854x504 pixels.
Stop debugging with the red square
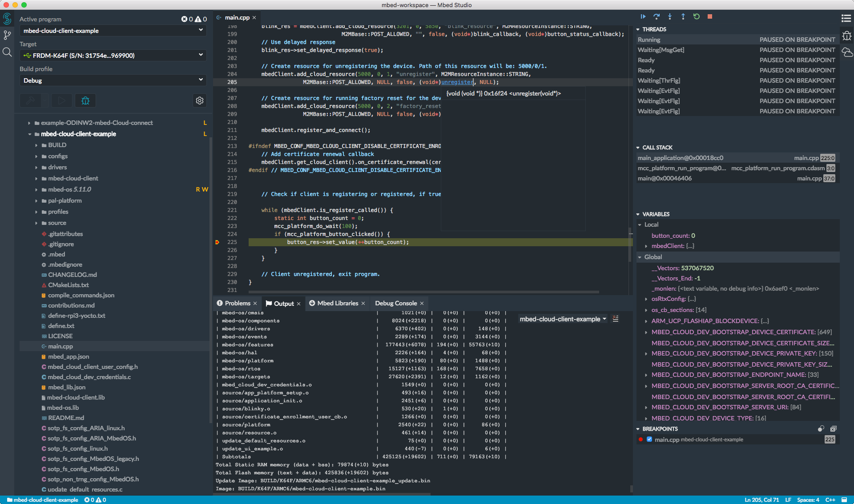coord(710,16)
